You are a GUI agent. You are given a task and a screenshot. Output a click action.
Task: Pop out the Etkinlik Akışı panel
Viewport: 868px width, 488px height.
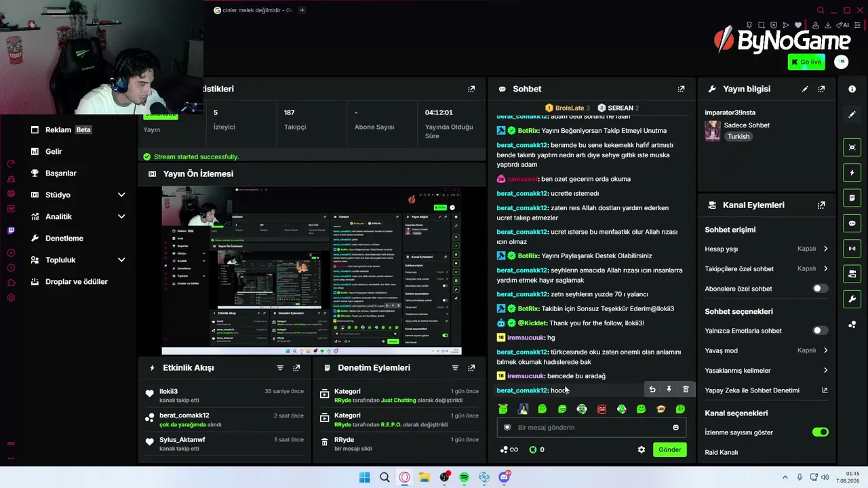point(296,367)
